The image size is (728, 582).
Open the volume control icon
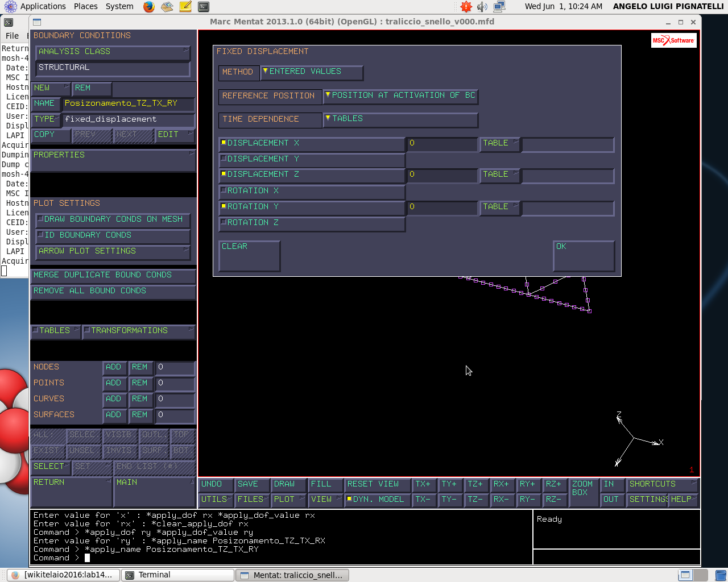pos(482,7)
